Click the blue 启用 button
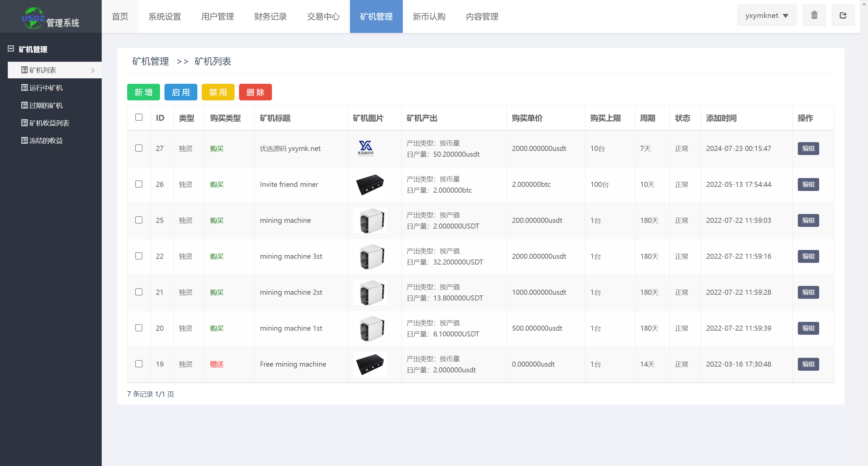868x466 pixels. [181, 92]
